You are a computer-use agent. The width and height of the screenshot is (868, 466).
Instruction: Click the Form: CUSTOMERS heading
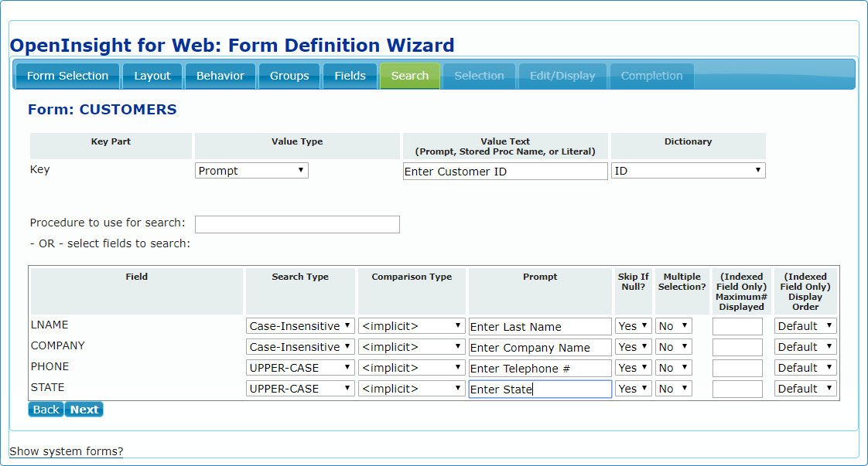[x=102, y=110]
